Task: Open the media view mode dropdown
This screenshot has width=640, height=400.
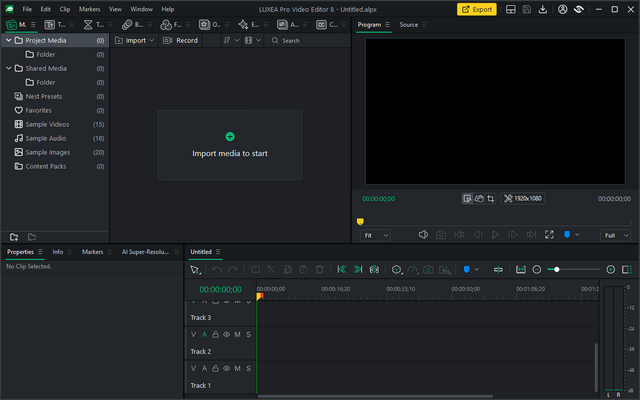Action: tap(253, 40)
